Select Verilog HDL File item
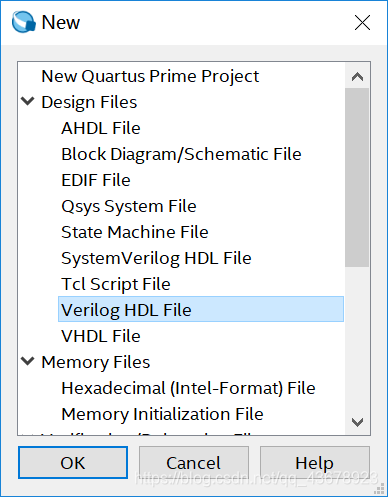388x497 pixels. pyautogui.click(x=201, y=309)
